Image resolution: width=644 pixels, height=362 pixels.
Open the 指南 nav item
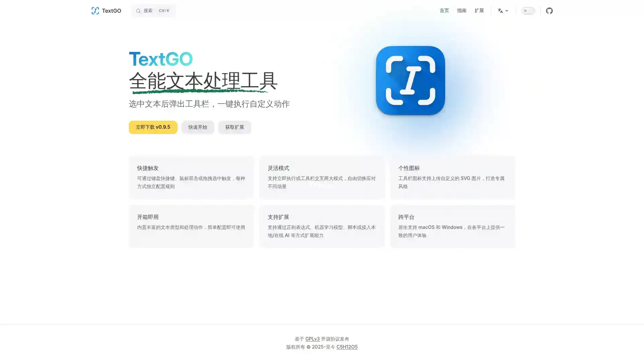point(462,11)
